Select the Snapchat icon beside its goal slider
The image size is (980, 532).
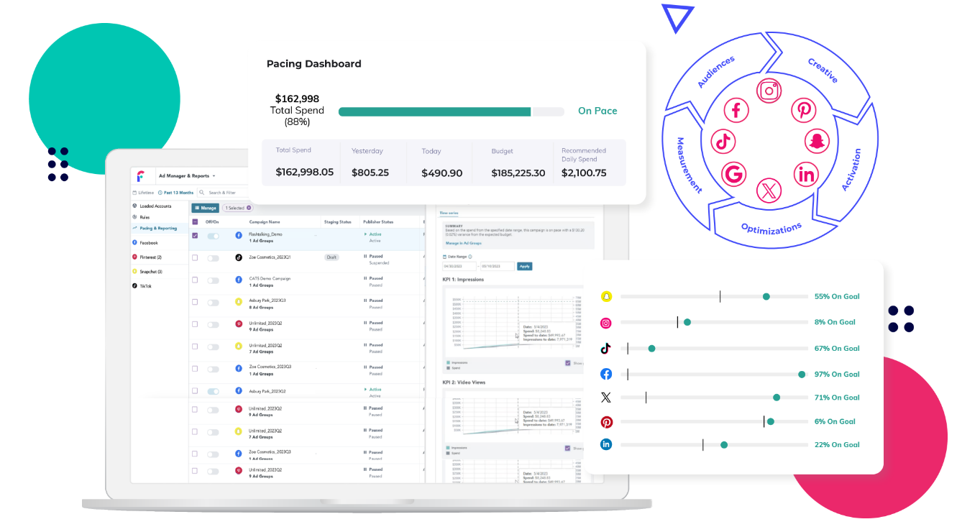pyautogui.click(x=606, y=295)
